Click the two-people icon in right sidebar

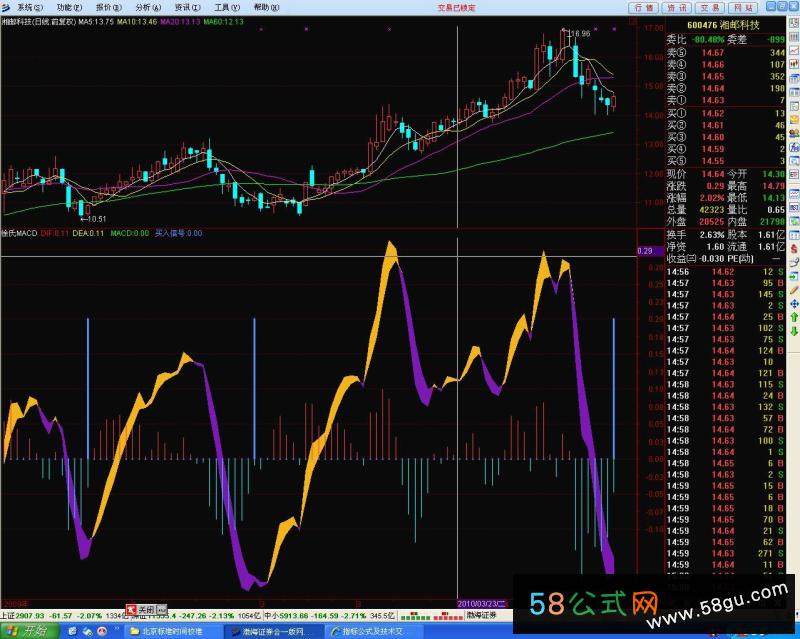coord(794,134)
